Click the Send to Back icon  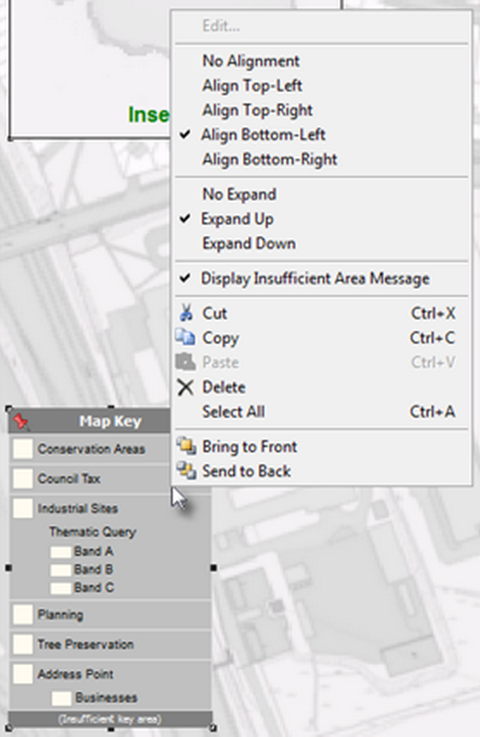[x=186, y=470]
